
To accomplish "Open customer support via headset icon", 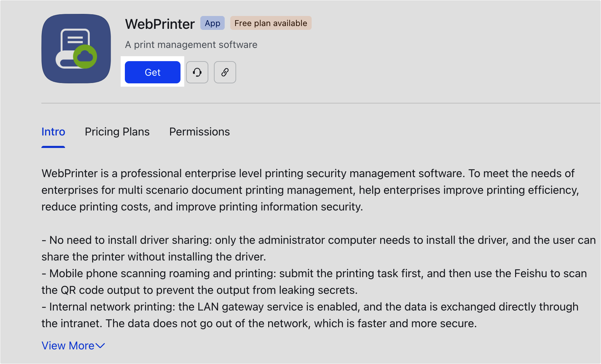I will pyautogui.click(x=197, y=72).
